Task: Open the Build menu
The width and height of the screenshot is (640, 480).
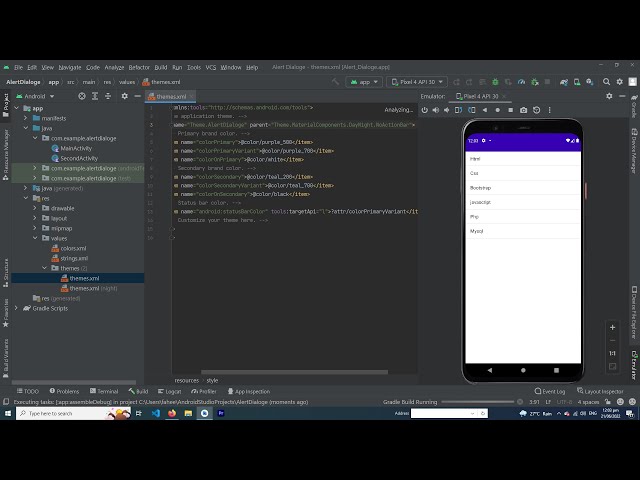Action: pos(161,67)
